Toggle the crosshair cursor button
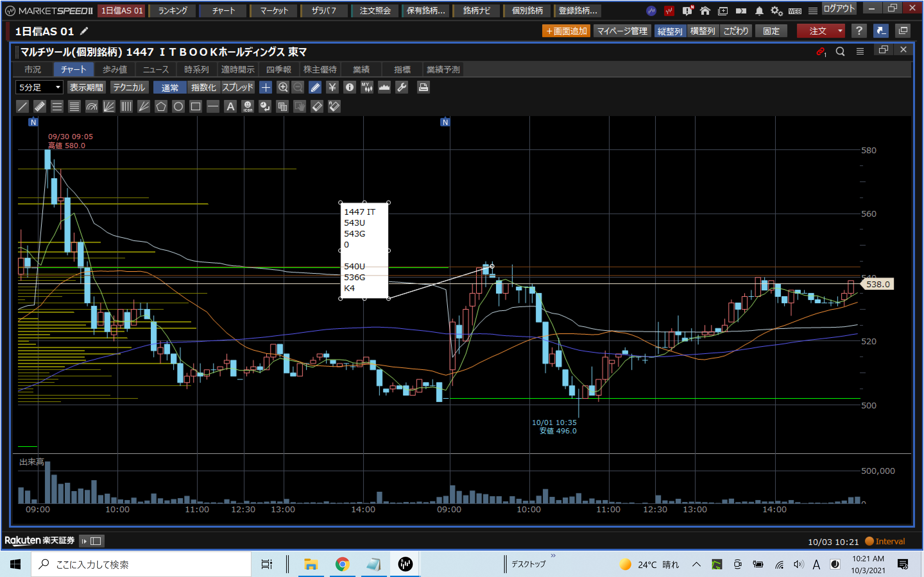 pyautogui.click(x=265, y=88)
